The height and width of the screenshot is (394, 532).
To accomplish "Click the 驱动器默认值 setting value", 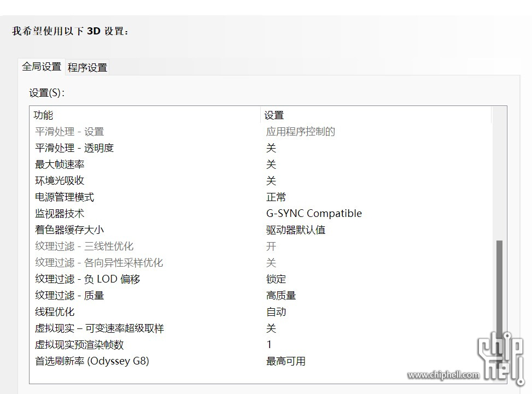I will pos(295,230).
